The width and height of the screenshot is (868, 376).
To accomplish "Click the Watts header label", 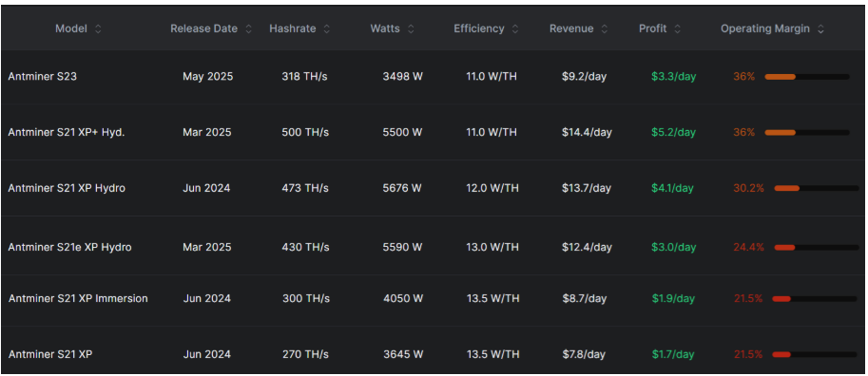I will coord(385,28).
